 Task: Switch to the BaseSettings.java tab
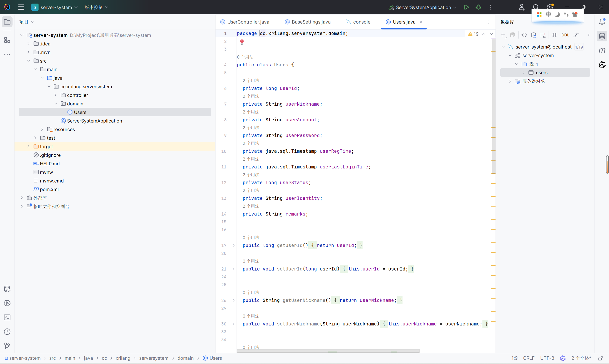pos(308,22)
